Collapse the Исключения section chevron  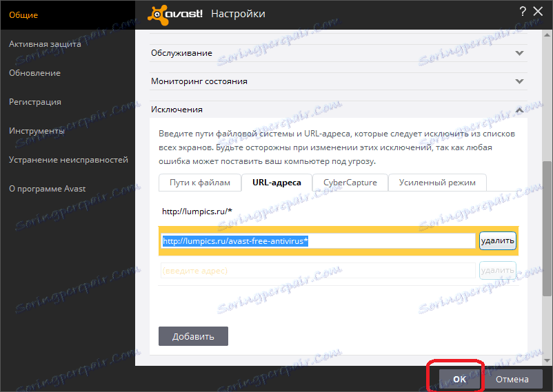[x=519, y=110]
